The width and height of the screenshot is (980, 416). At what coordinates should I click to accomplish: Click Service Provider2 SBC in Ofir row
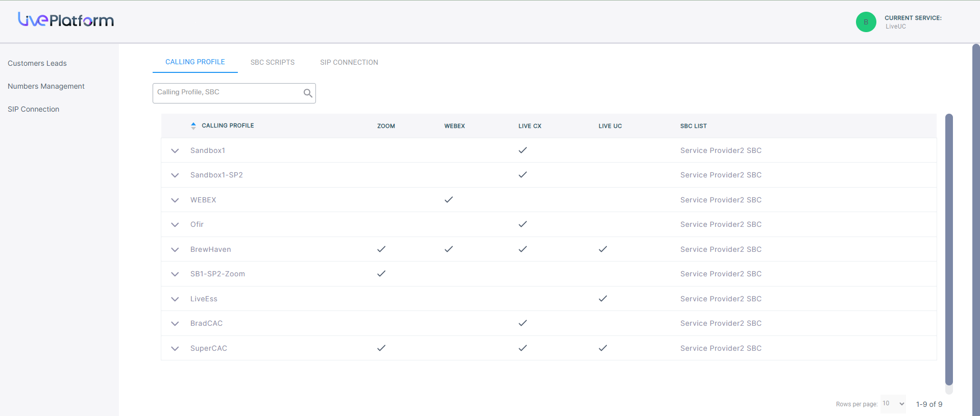721,224
